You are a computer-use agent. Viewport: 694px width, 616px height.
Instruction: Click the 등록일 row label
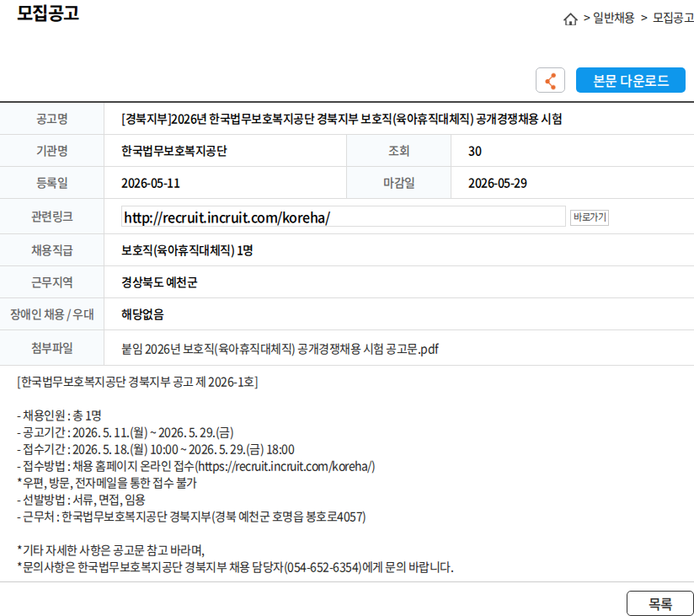pos(51,183)
